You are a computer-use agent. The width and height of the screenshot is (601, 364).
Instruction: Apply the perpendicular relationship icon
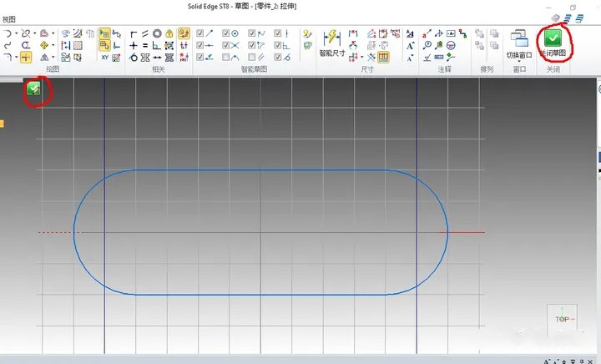(x=157, y=46)
